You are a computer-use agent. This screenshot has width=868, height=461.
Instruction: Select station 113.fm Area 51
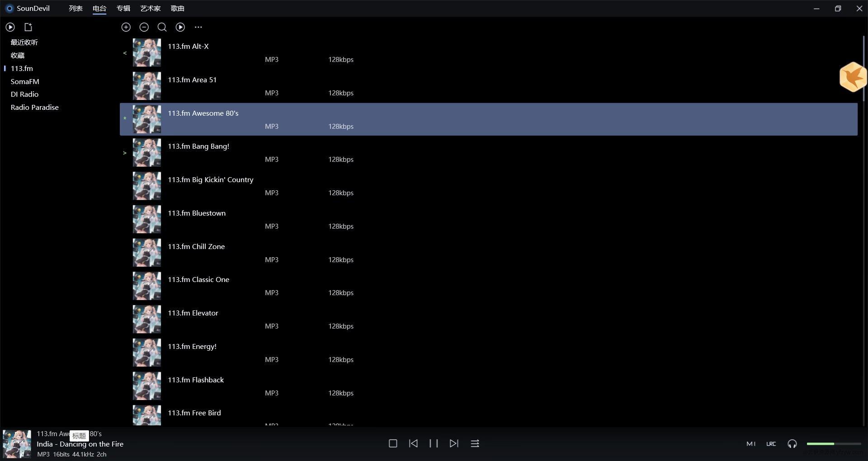pos(488,86)
